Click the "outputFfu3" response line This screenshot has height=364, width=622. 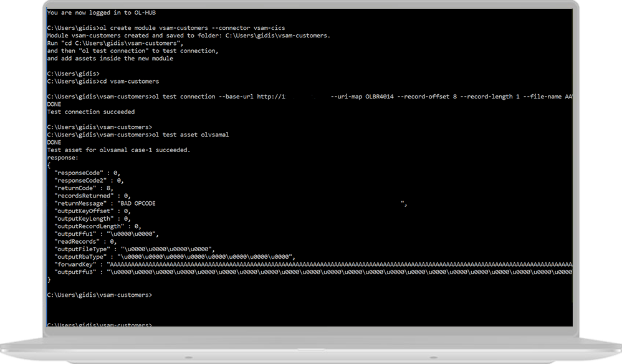[x=313, y=272]
